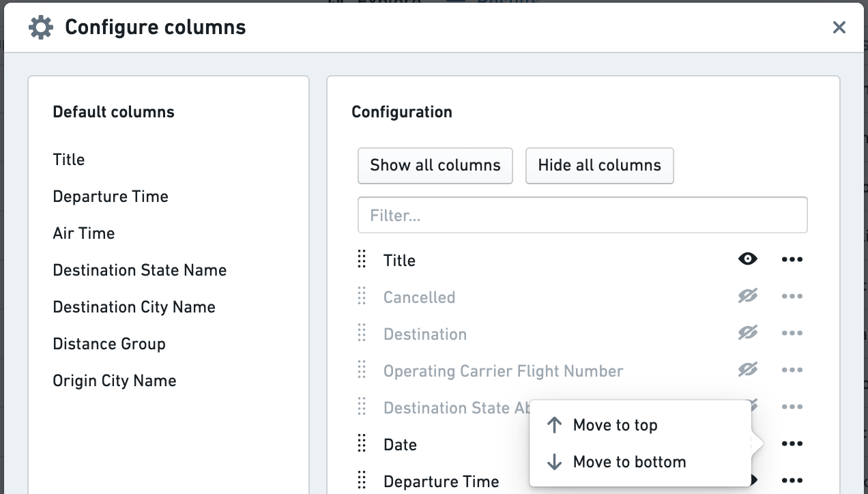Click the three-dot menu on the Date row
Viewport: 868px width, 494px height.
pos(792,444)
